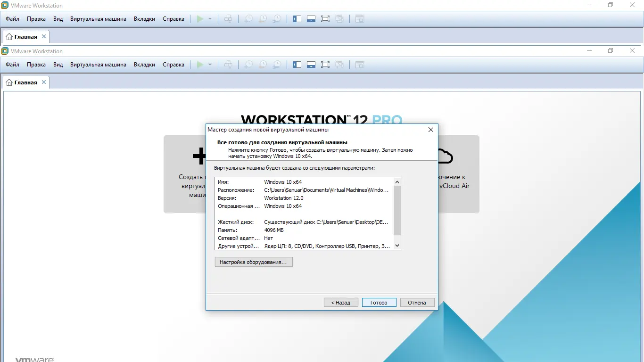Unity mode icon in the outer window toolbar
Screen dimensions: 644x362
coord(339,19)
